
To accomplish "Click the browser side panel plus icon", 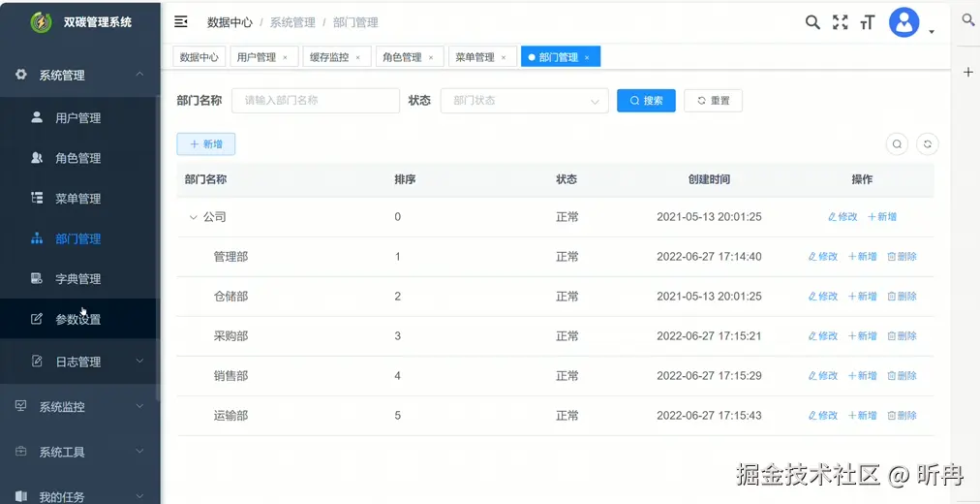I will tap(967, 72).
